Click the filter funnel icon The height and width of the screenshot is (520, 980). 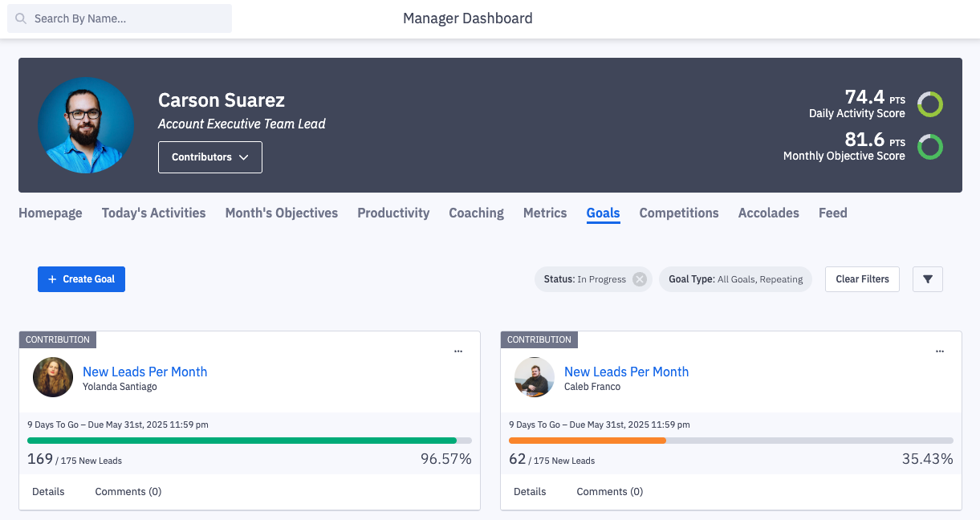tap(928, 279)
